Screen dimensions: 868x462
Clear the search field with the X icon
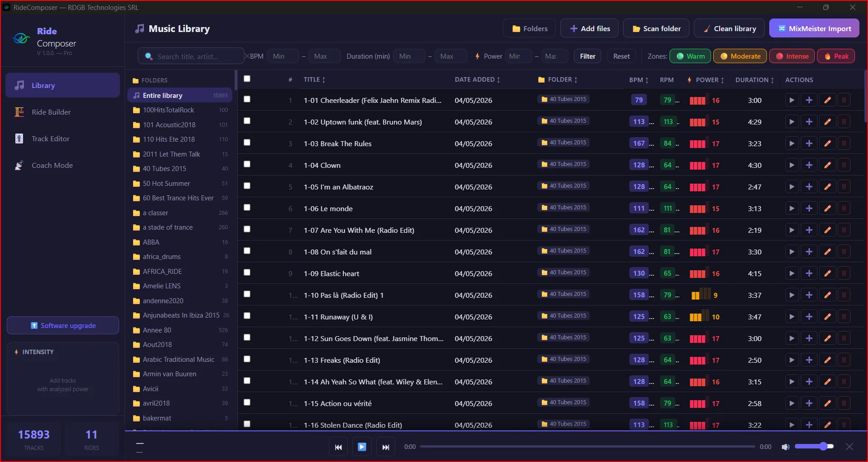247,56
